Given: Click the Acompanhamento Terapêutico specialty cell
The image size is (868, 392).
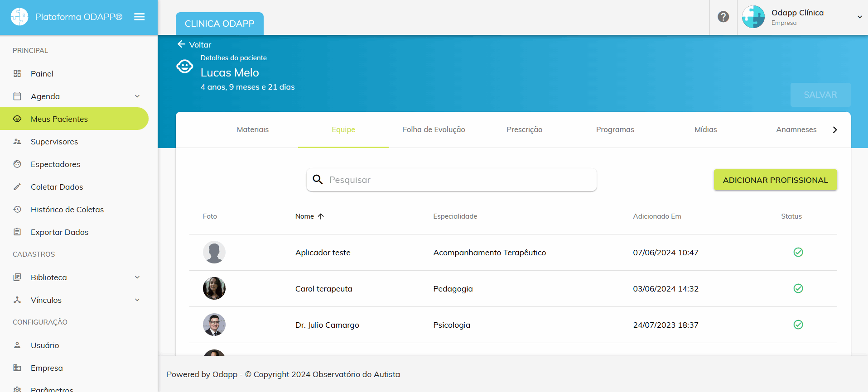Looking at the screenshot, I should pos(489,253).
